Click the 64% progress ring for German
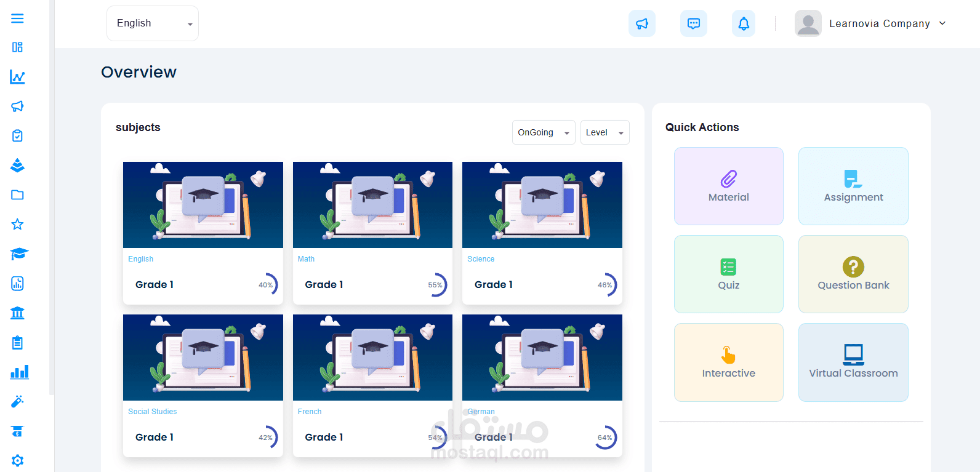The image size is (980, 472). point(606,438)
